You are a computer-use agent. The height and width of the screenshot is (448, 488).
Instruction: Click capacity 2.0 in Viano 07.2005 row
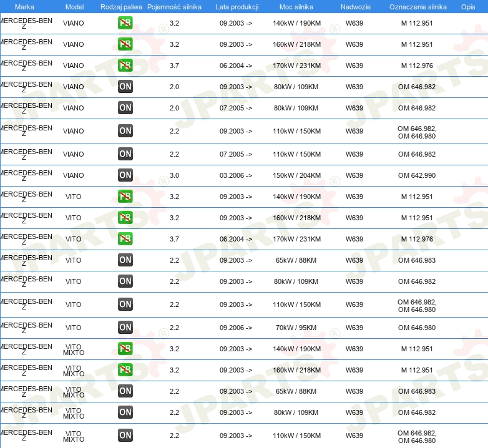pos(174,108)
